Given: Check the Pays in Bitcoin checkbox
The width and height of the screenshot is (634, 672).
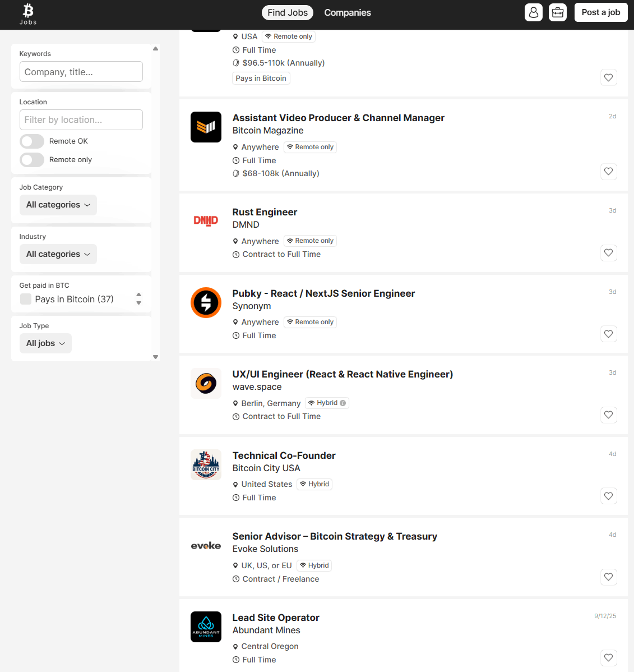Looking at the screenshot, I should [26, 299].
